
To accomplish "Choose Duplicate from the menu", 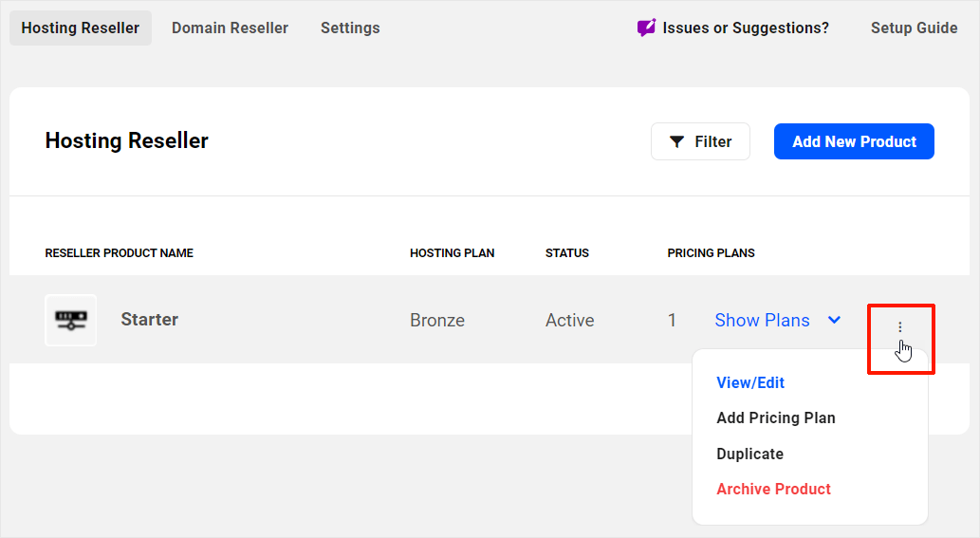I will point(749,454).
